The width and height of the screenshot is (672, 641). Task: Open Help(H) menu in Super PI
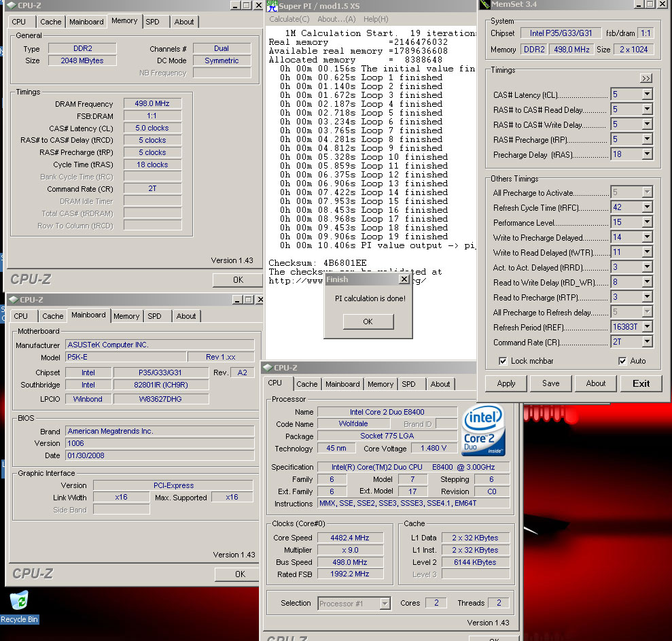coord(376,19)
